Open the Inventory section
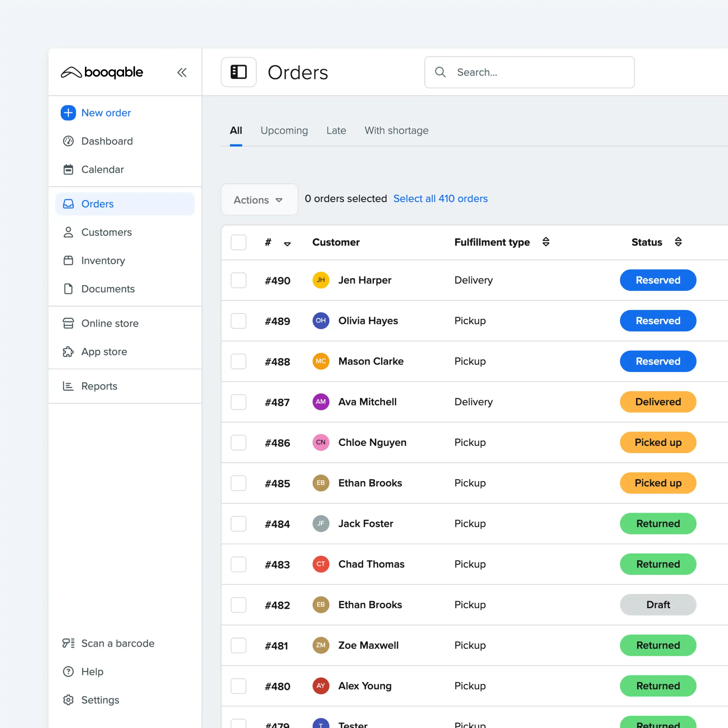728x728 pixels. tap(103, 260)
